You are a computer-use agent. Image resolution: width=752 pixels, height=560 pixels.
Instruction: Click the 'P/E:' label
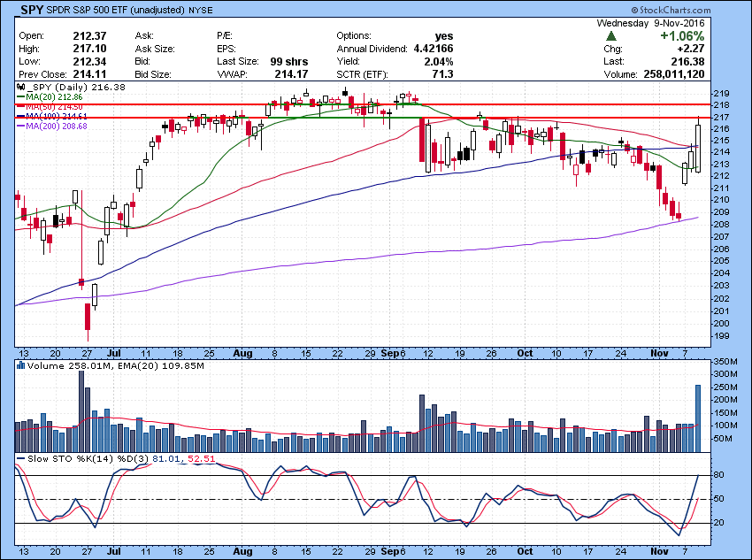[x=225, y=36]
